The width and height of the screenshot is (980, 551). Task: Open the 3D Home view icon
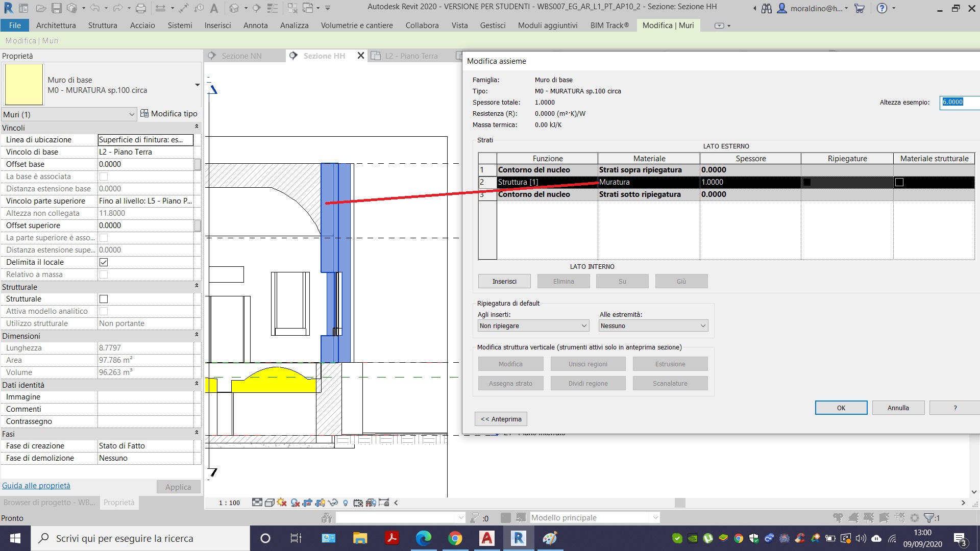pos(234,8)
